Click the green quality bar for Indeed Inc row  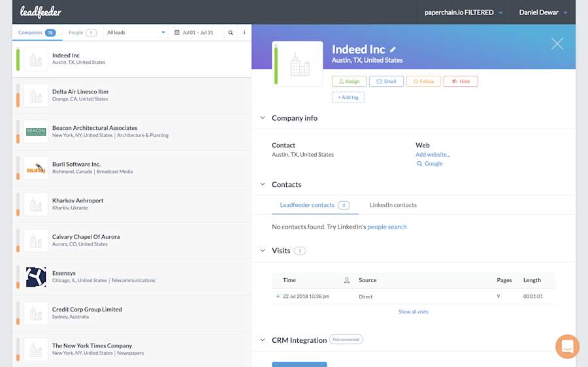click(18, 59)
